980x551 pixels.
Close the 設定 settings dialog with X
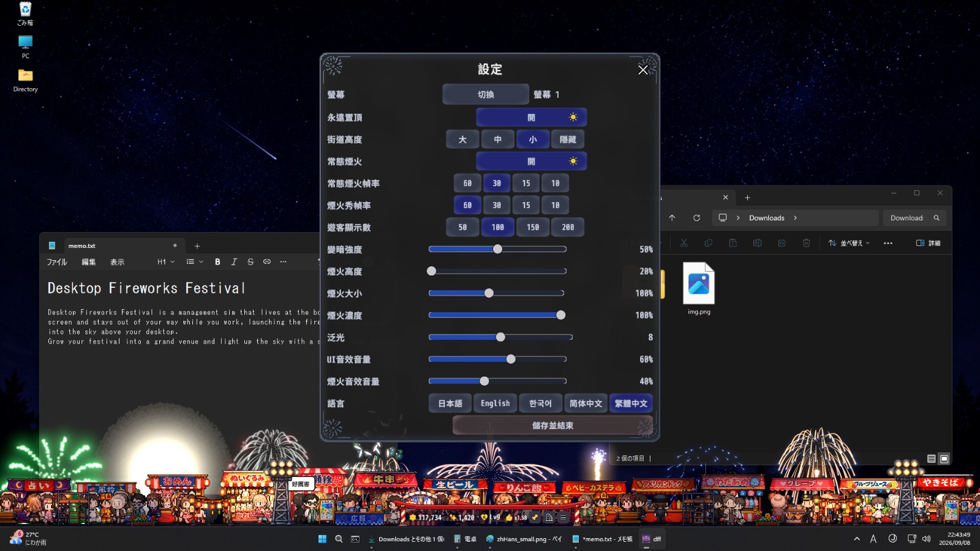[x=643, y=70]
